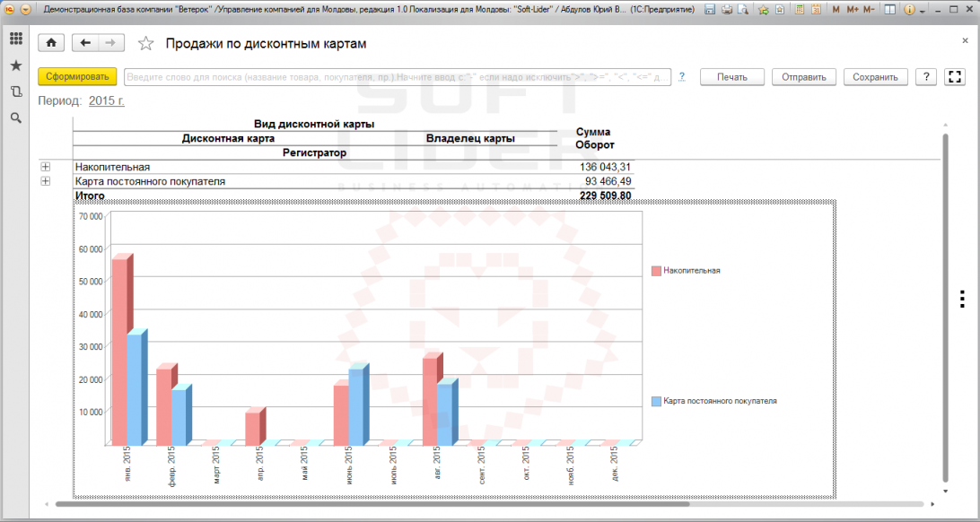Toggle full-screen mode icon
Screen dimensions: 980x522
(x=954, y=77)
